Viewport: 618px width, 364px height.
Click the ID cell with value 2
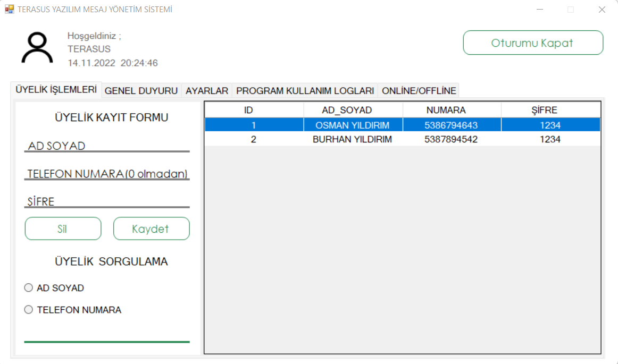coord(254,139)
